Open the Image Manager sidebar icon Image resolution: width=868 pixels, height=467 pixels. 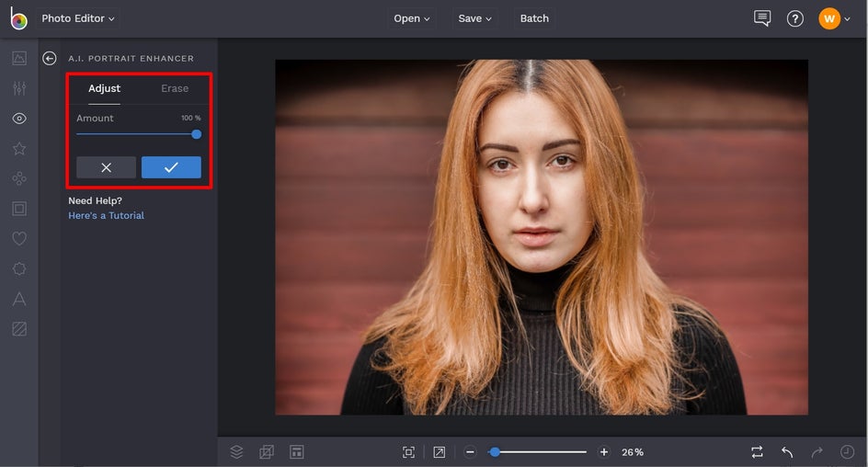coord(19,58)
